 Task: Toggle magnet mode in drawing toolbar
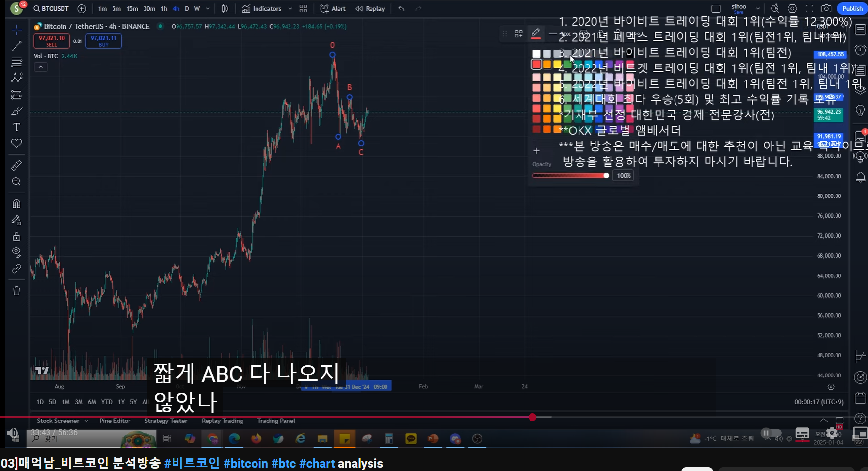tap(16, 204)
